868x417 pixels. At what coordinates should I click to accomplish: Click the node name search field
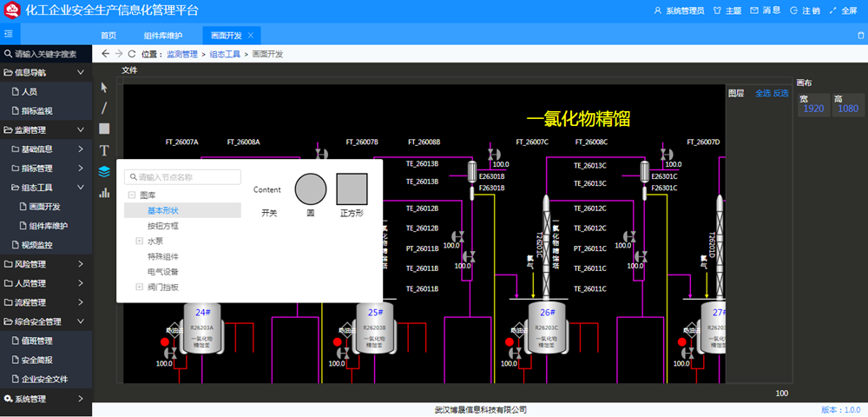[182, 177]
